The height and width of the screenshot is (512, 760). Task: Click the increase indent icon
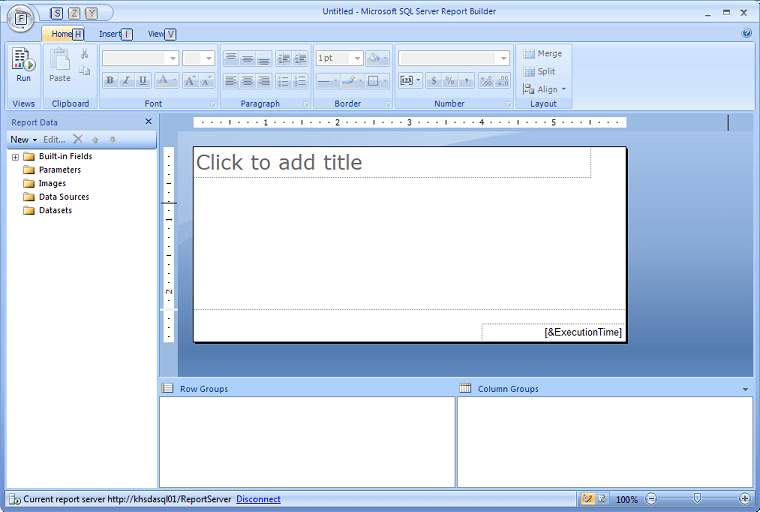[x=301, y=59]
